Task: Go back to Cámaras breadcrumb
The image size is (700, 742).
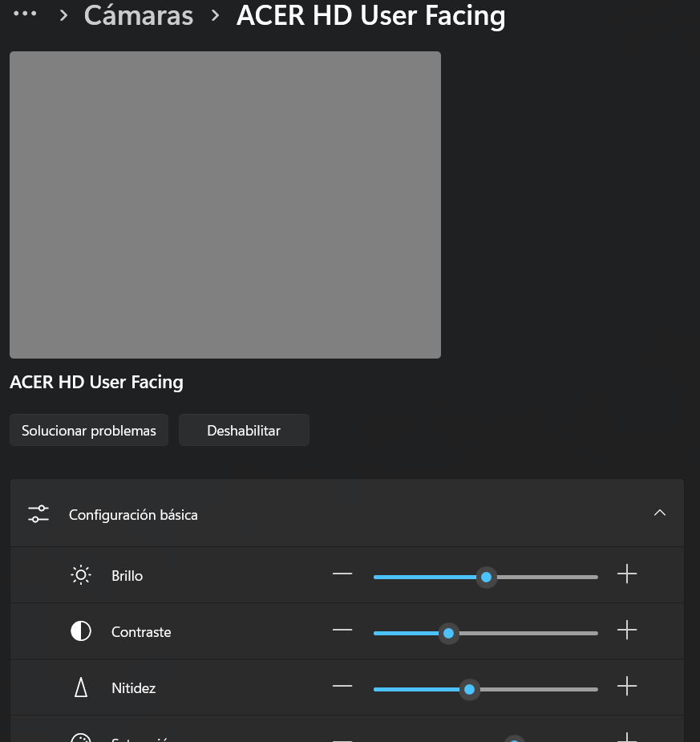Action: [x=138, y=15]
